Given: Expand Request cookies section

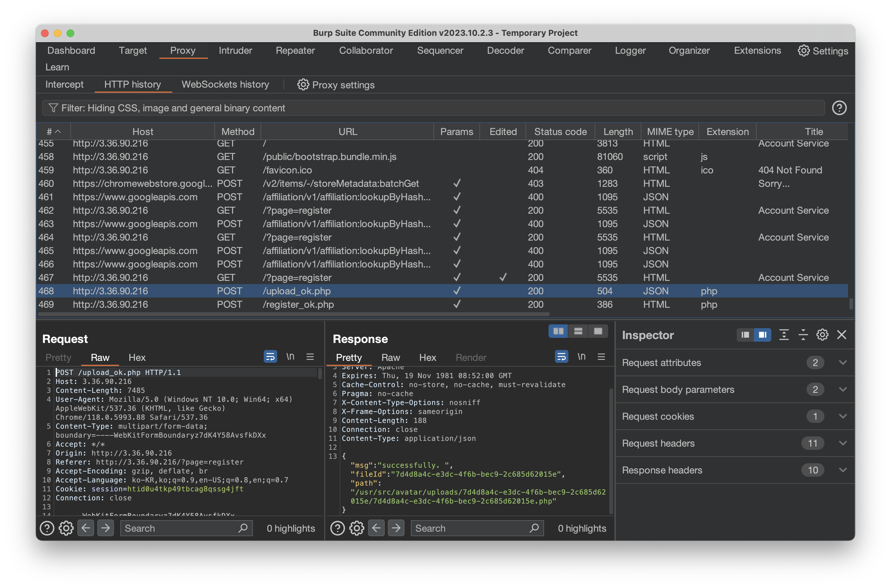Looking at the screenshot, I should pyautogui.click(x=843, y=416).
